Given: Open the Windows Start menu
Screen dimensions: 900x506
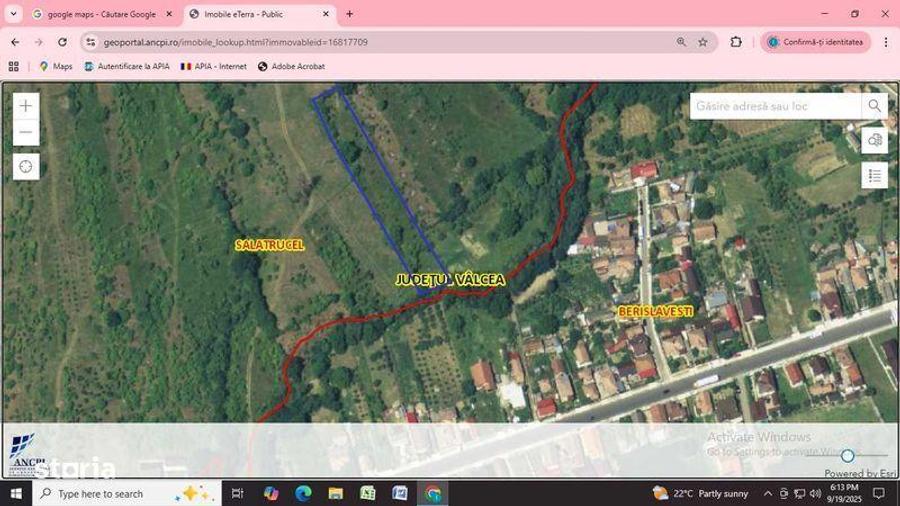Looking at the screenshot, I should tap(16, 493).
